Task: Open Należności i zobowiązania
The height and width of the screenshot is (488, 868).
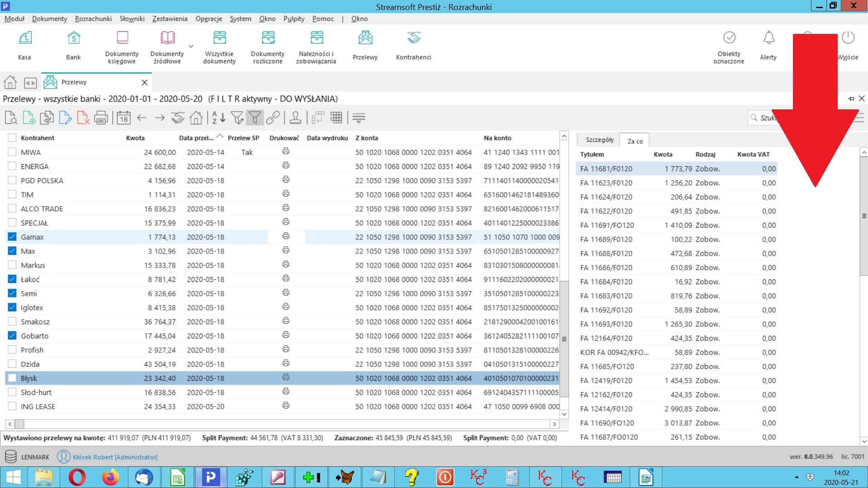Action: (316, 47)
